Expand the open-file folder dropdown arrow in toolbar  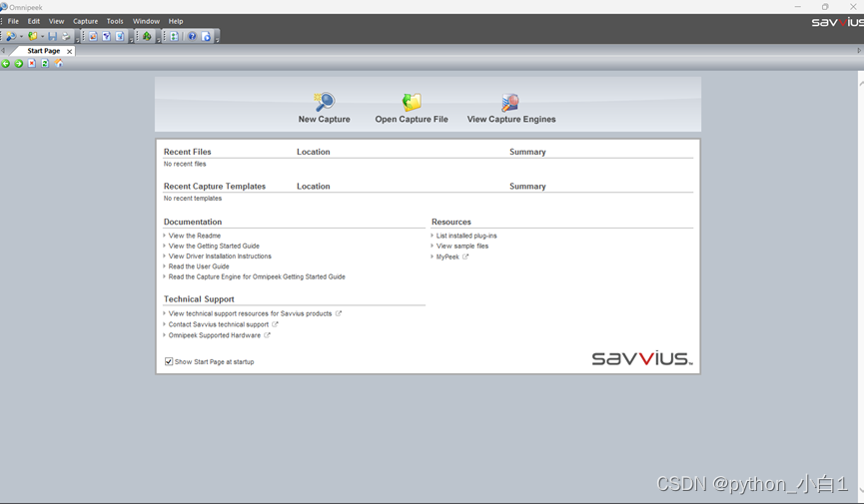pos(42,36)
